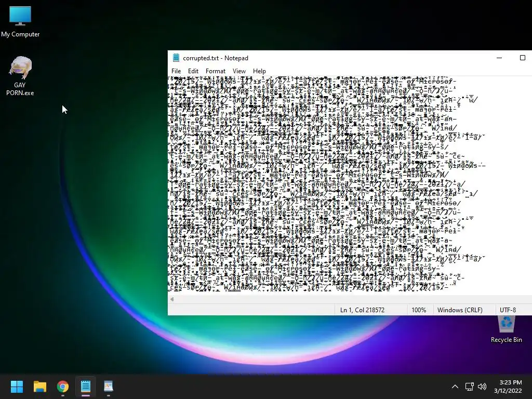532x399 pixels.
Task: Click the Notepad title bar document icon
Action: click(176, 58)
